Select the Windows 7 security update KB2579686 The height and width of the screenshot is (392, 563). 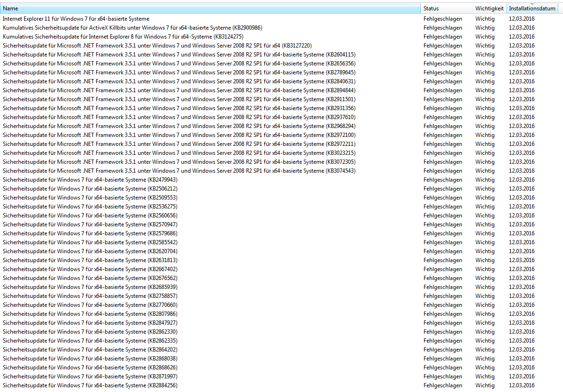[90, 233]
